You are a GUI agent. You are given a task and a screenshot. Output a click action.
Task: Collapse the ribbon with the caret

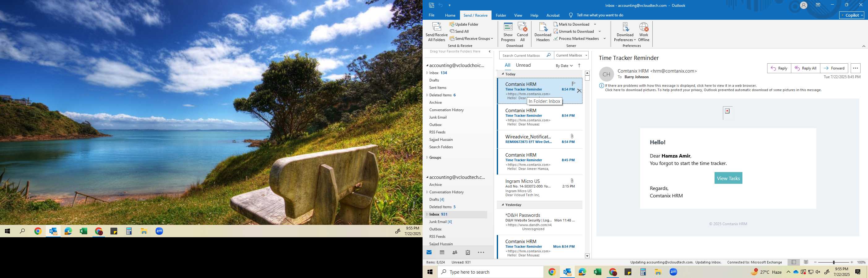[x=863, y=46]
